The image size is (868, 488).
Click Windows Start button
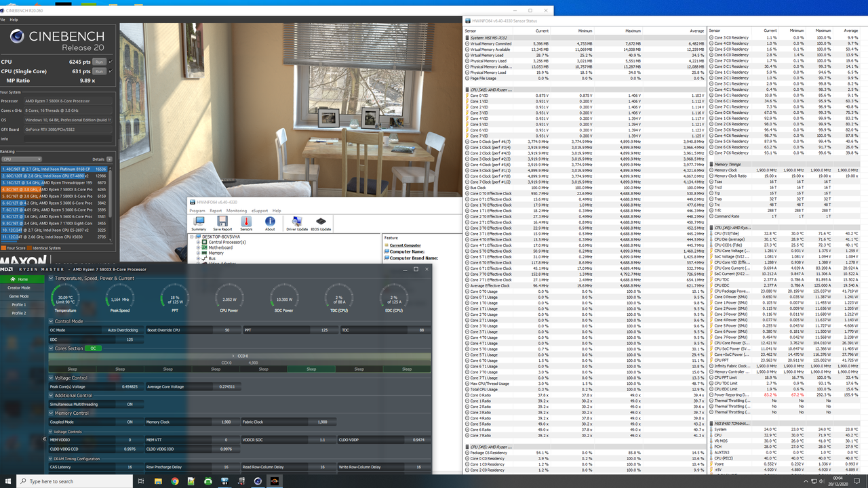tap(7, 481)
